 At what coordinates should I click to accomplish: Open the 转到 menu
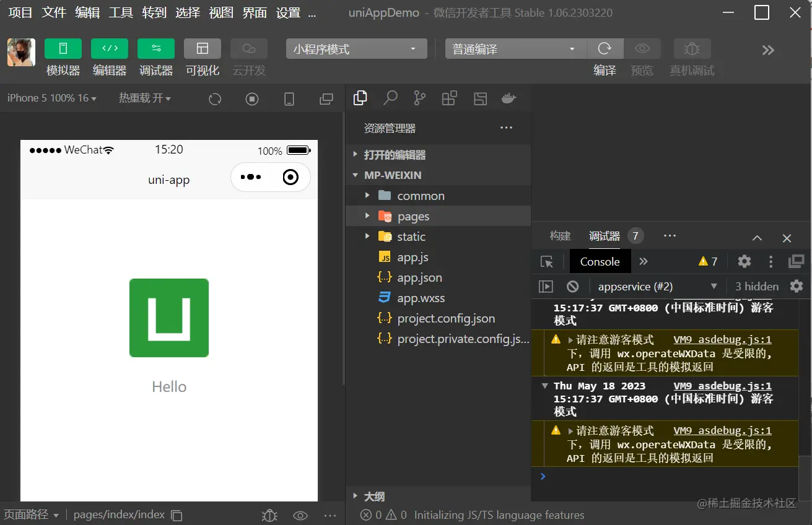pos(154,12)
